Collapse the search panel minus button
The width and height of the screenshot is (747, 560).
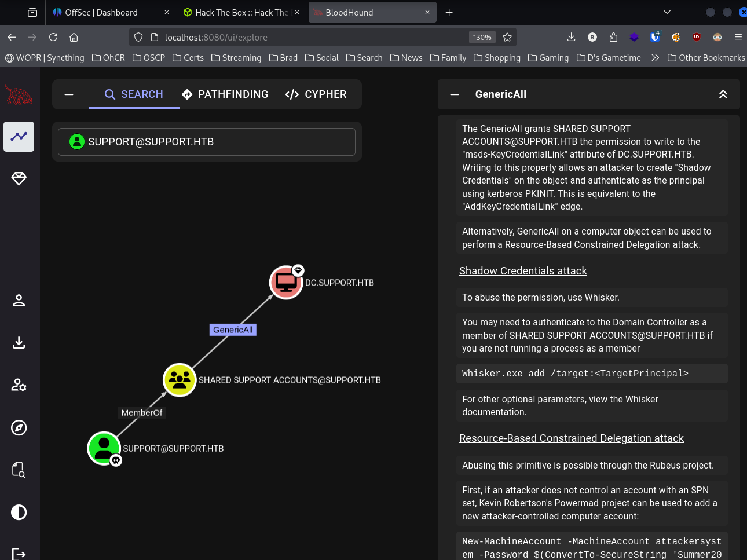[x=69, y=94]
